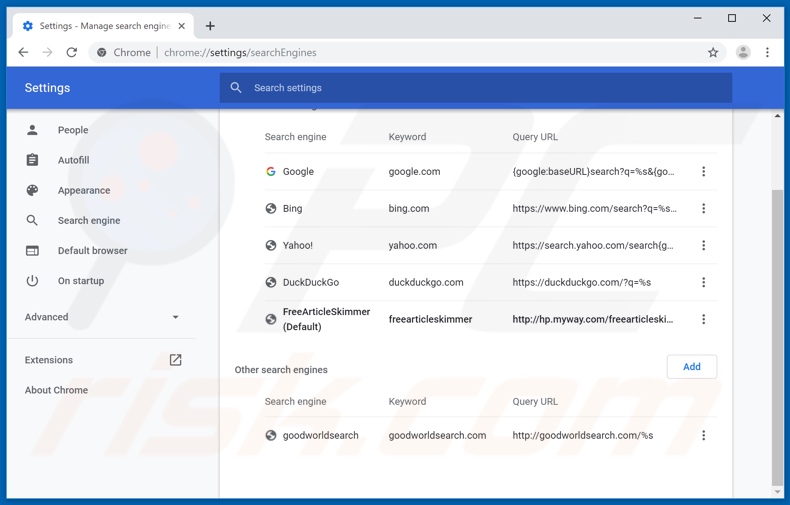Open more actions for Bing search engine
This screenshot has height=505, width=790.
pos(703,209)
